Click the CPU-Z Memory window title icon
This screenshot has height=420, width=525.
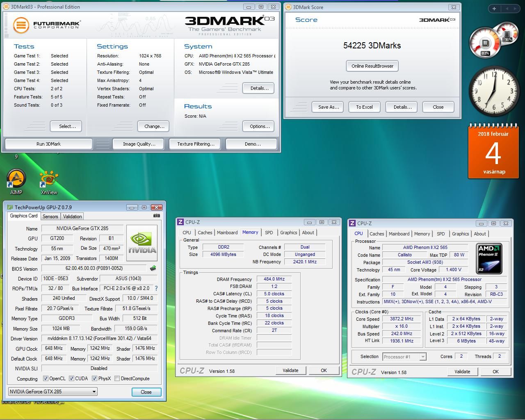[x=180, y=222]
